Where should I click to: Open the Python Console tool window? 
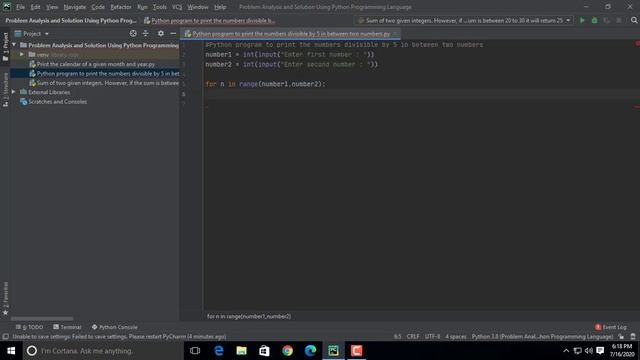coord(115,327)
